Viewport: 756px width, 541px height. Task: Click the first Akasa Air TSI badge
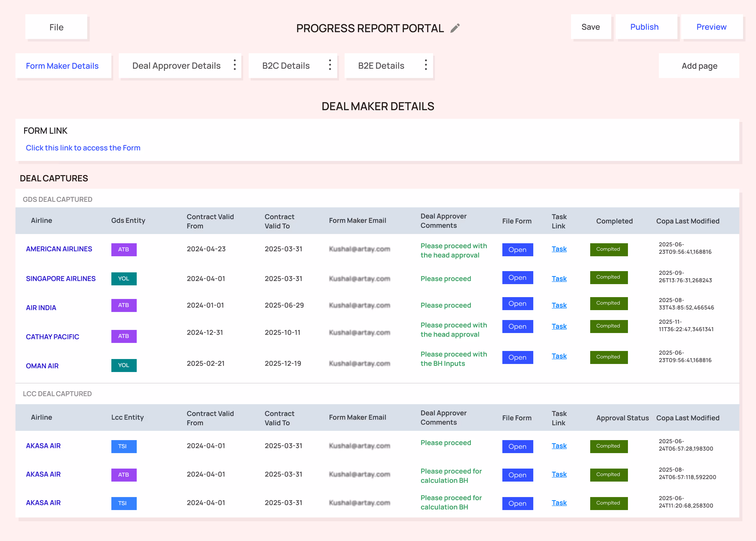(x=123, y=446)
